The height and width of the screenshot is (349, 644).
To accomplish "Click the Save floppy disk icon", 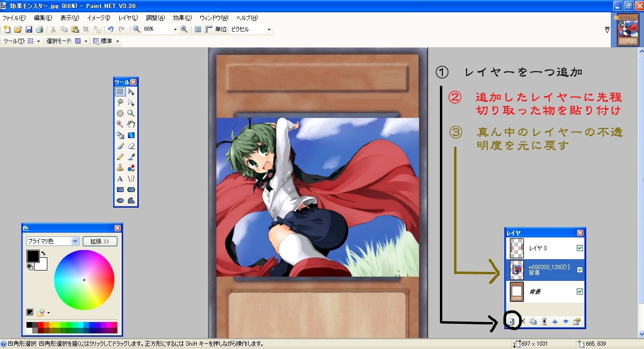I will point(29,29).
